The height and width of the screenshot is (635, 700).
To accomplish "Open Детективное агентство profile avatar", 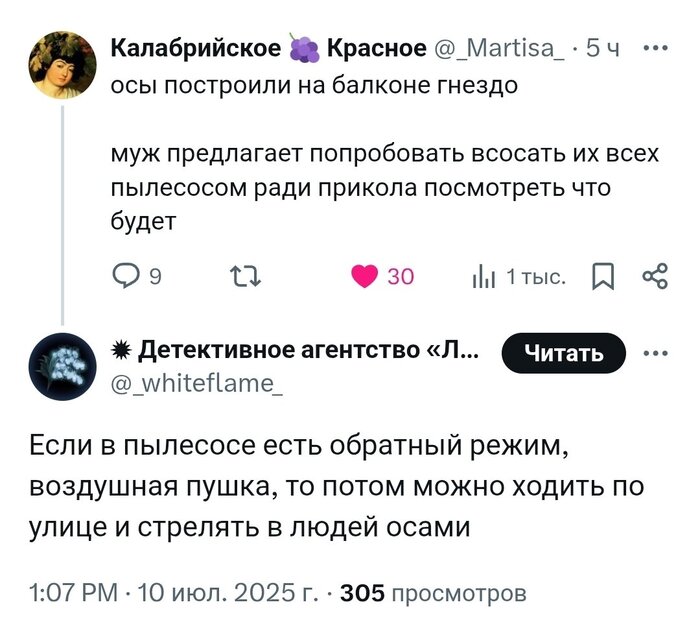I will (63, 367).
